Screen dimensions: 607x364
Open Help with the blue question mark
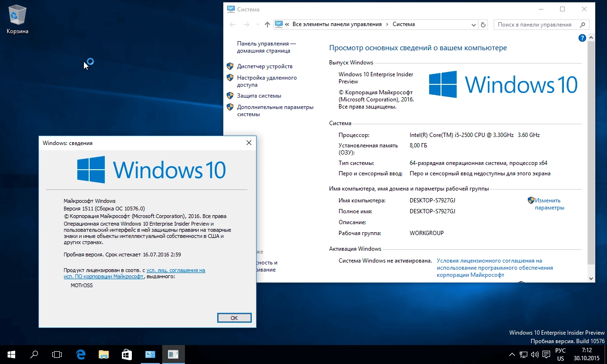[x=582, y=38]
